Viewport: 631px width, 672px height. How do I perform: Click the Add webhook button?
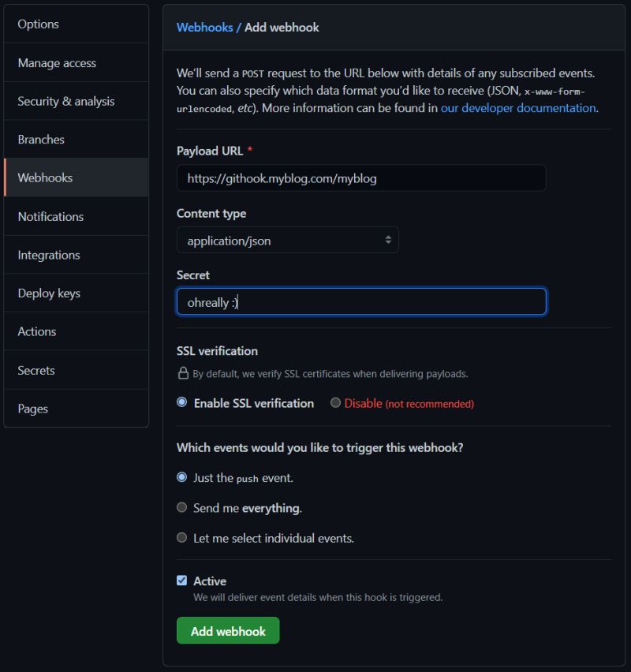pyautogui.click(x=228, y=630)
